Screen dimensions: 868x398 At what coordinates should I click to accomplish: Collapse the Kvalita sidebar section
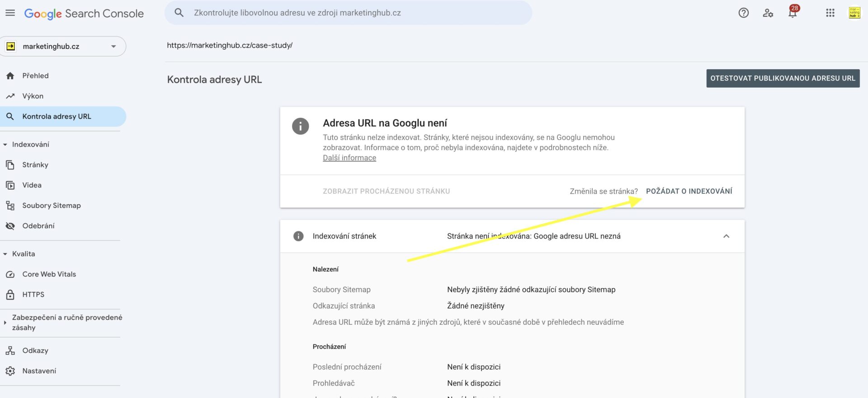point(5,254)
